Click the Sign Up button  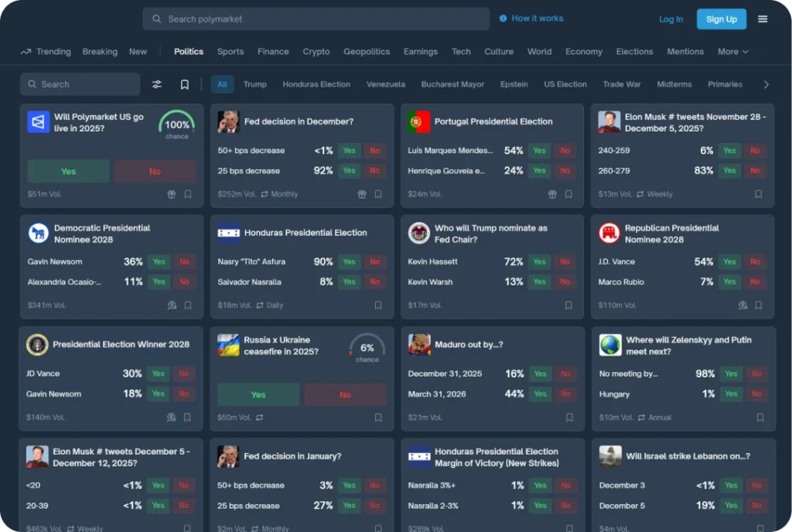coord(722,19)
